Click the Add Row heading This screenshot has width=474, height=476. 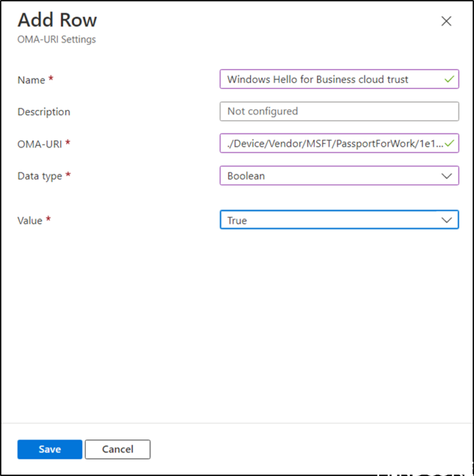pos(57,20)
